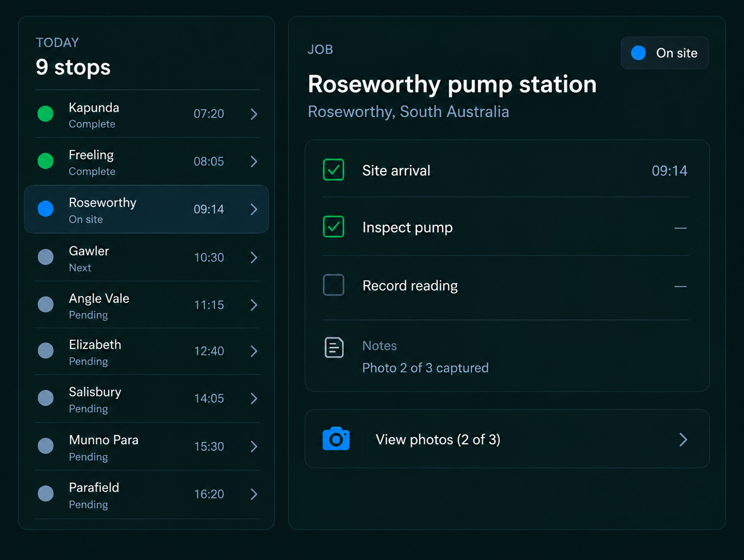Click the grey status dot for Salisbury
Viewport: 744px width, 560px height.
[x=45, y=398]
